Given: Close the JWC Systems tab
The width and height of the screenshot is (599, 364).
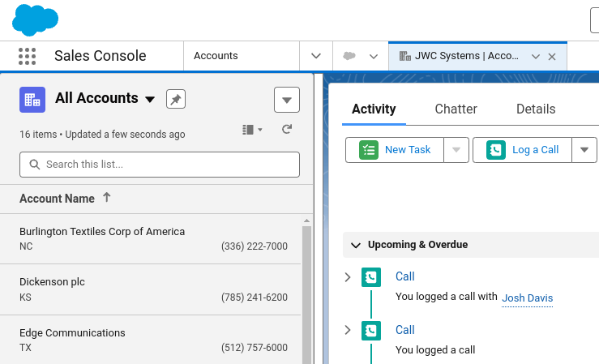Looking at the screenshot, I should (552, 57).
